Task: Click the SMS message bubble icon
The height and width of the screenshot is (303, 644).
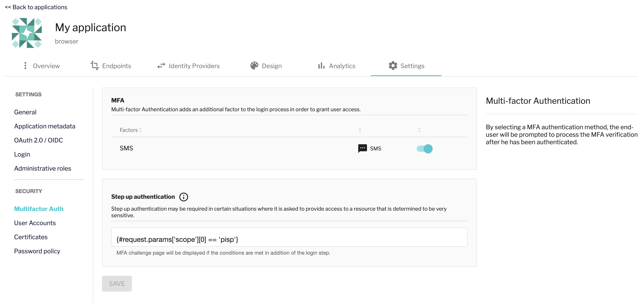Action: pos(362,148)
